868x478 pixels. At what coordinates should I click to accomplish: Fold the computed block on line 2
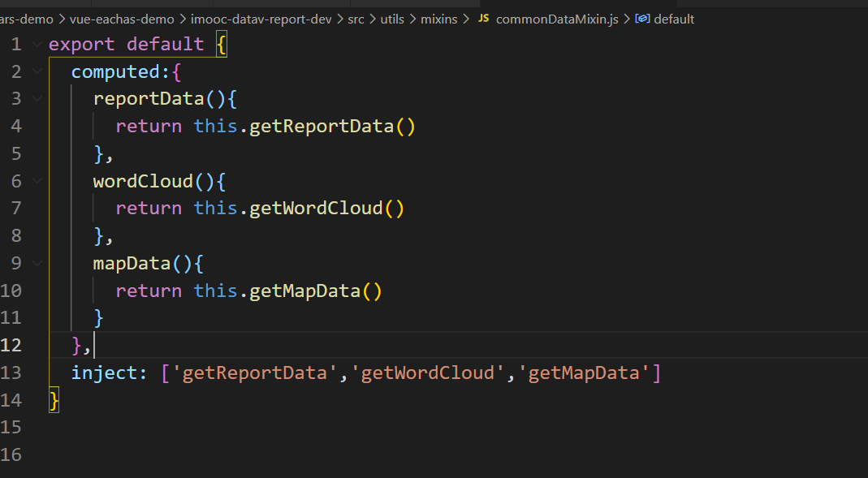pos(37,71)
